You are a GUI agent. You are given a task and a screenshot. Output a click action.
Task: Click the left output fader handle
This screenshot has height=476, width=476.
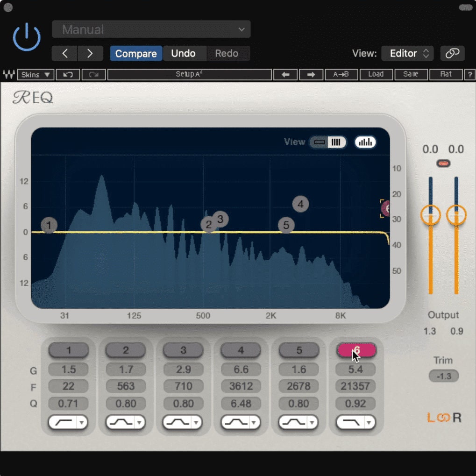[431, 215]
